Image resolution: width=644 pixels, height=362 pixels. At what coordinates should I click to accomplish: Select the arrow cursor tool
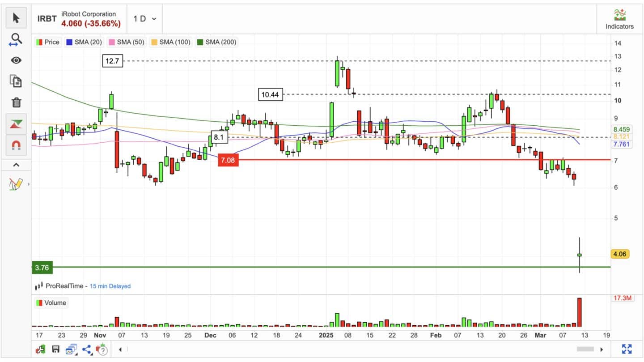[16, 18]
